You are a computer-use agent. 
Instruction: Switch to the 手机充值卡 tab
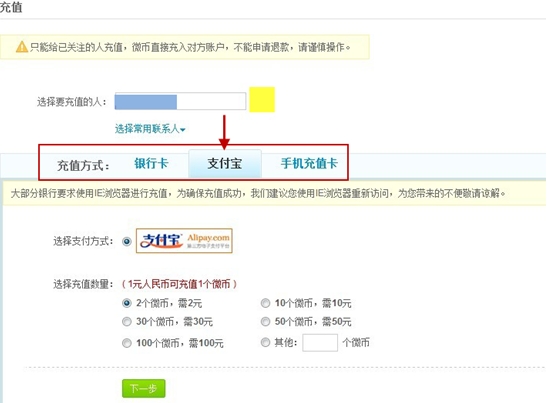coord(309,163)
